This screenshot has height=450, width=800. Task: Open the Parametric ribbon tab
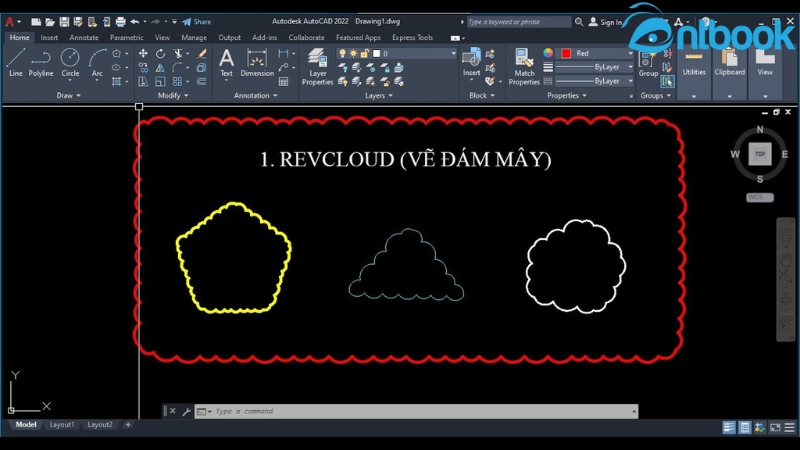(127, 37)
